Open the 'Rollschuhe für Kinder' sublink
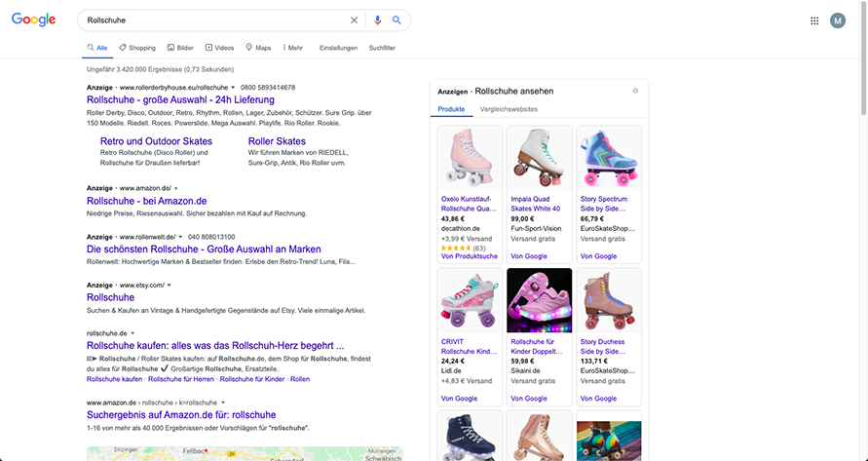Viewport: 868px width, 461px height. pos(252,379)
